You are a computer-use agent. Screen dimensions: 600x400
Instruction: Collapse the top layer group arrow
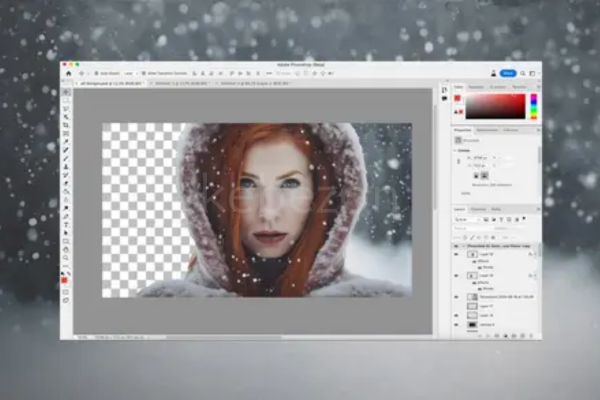pos(463,246)
